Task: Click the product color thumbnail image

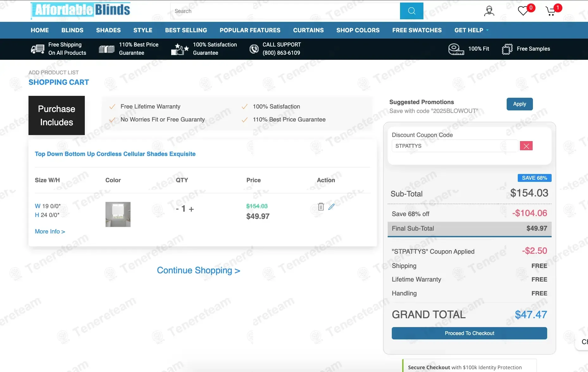Action: click(118, 214)
